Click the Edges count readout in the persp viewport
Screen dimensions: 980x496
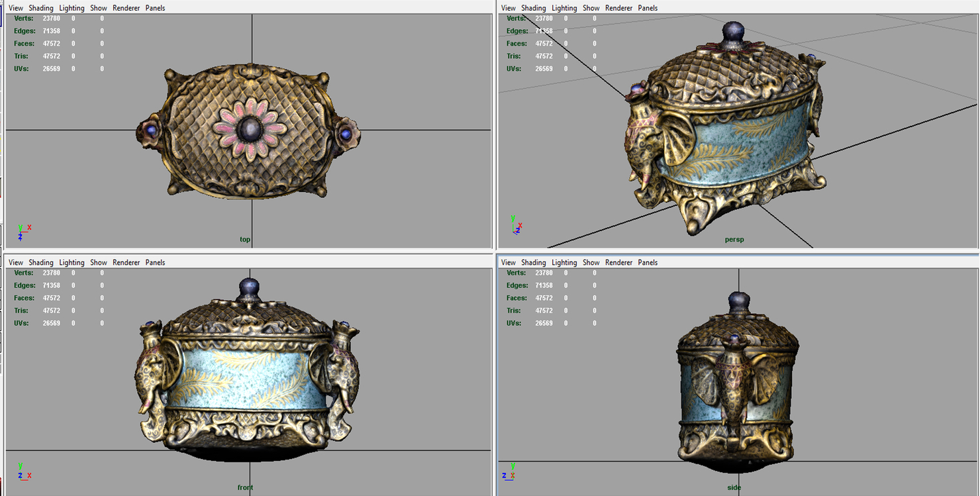click(x=543, y=30)
